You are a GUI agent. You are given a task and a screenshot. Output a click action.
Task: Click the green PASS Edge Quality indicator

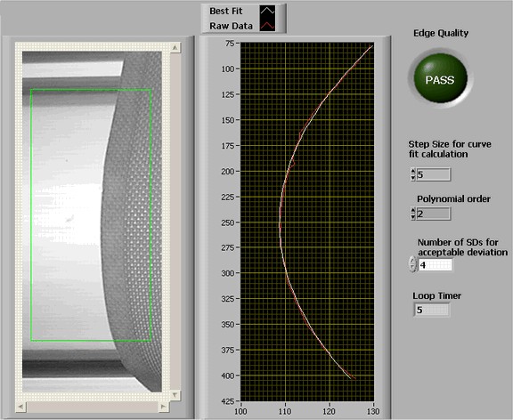coord(440,78)
